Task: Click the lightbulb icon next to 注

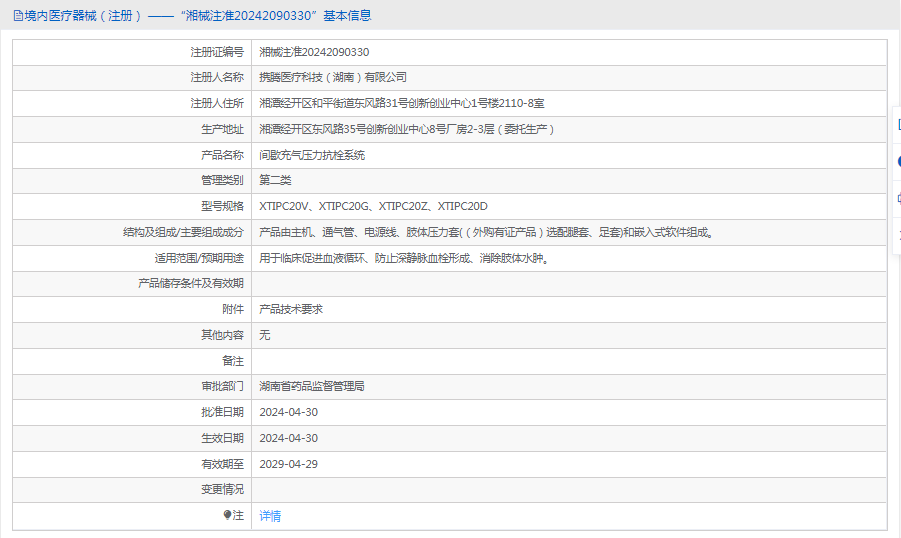Action: 228,515
